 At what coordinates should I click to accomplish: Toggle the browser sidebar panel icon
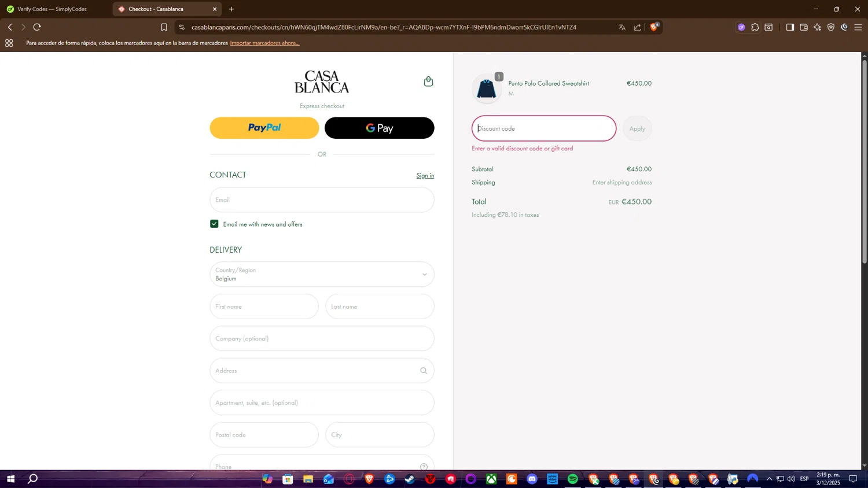pyautogui.click(x=790, y=27)
